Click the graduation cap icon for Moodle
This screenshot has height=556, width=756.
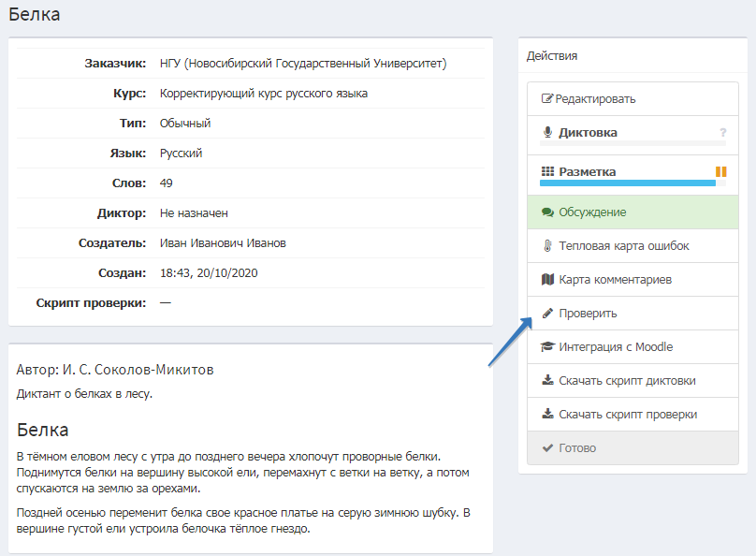(547, 347)
